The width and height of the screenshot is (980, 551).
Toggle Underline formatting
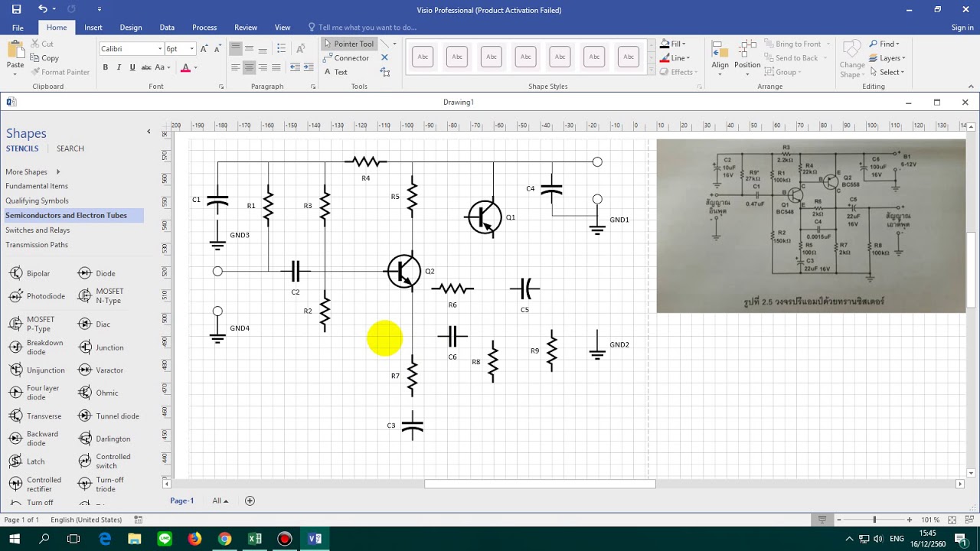click(132, 67)
